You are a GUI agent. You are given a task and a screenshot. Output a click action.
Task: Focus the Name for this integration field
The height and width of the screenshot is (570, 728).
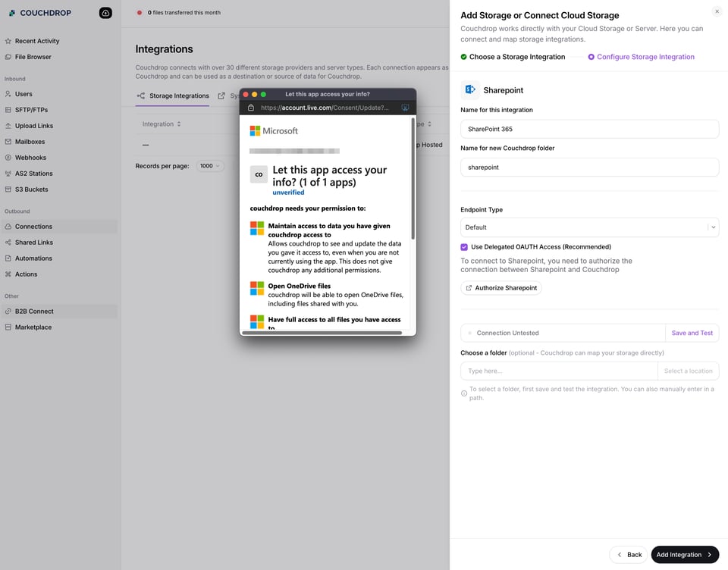(x=590, y=129)
